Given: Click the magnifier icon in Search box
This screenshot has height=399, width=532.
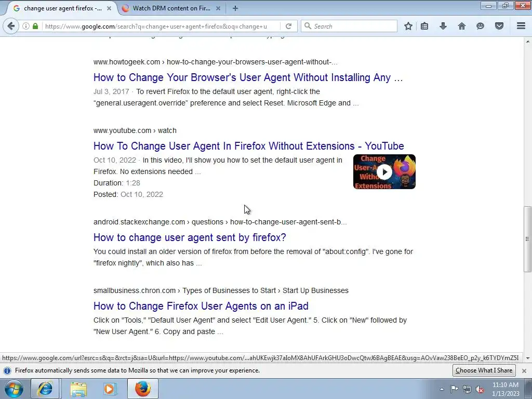Looking at the screenshot, I should [x=308, y=26].
